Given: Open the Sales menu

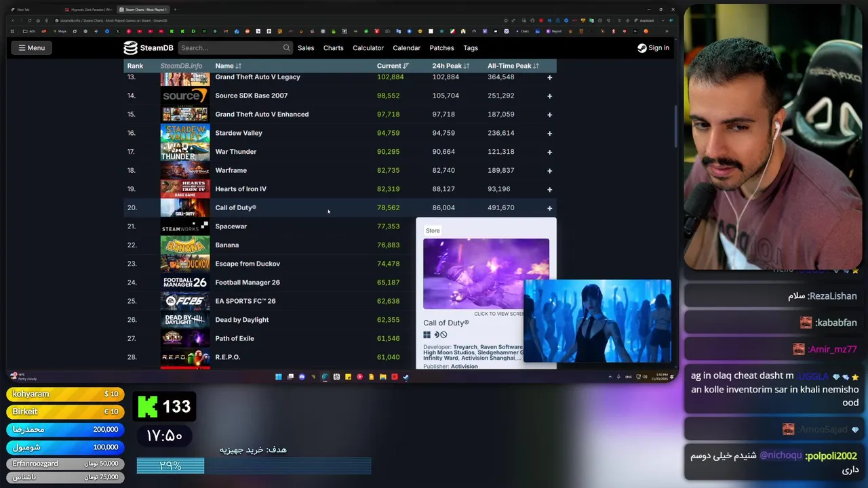Looking at the screenshot, I should coord(306,47).
